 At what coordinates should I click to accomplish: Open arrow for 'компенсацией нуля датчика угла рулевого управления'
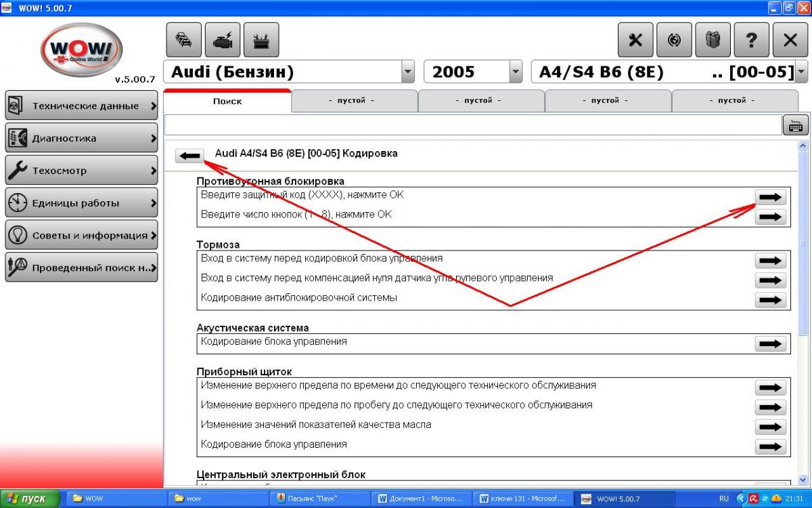(770, 280)
